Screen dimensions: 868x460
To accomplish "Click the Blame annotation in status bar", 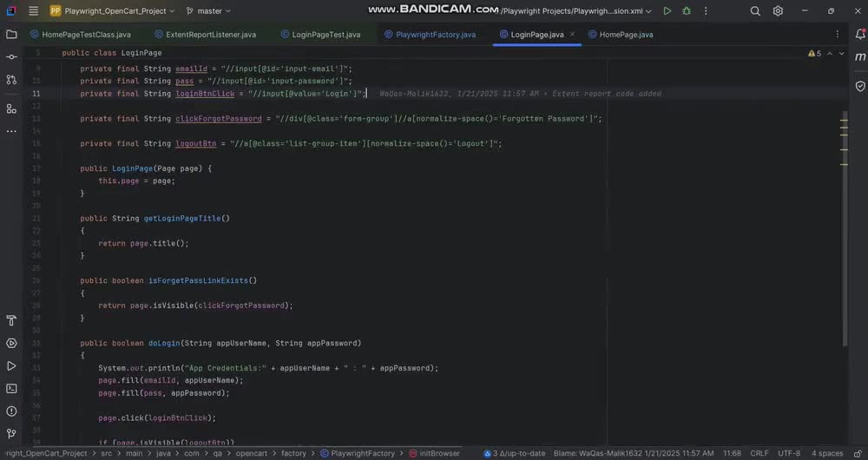I will pos(634,453).
